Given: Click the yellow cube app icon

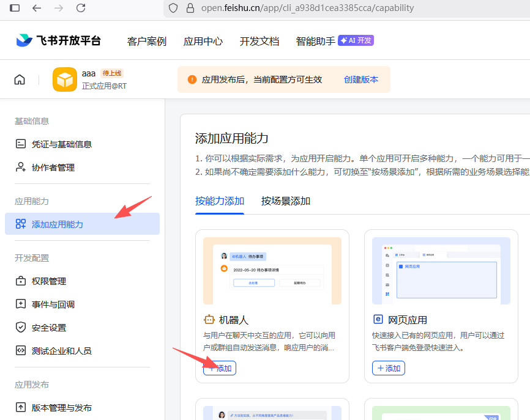Looking at the screenshot, I should click(64, 79).
